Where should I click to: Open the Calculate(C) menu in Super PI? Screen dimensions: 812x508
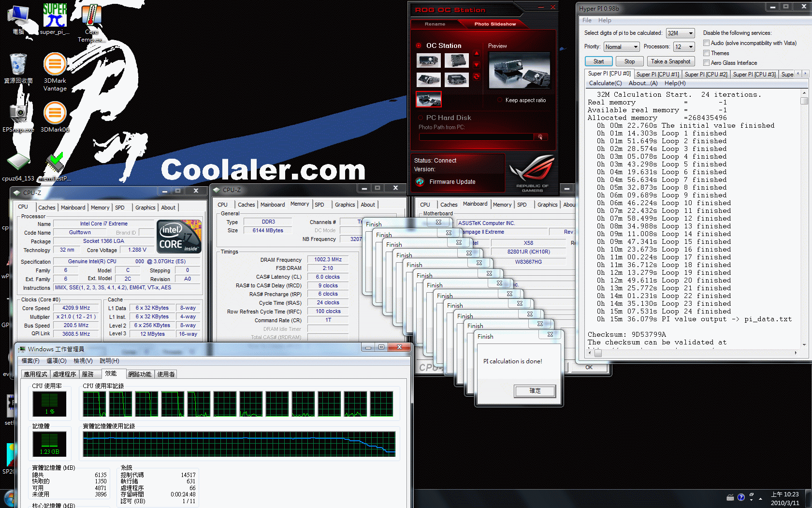(x=605, y=83)
